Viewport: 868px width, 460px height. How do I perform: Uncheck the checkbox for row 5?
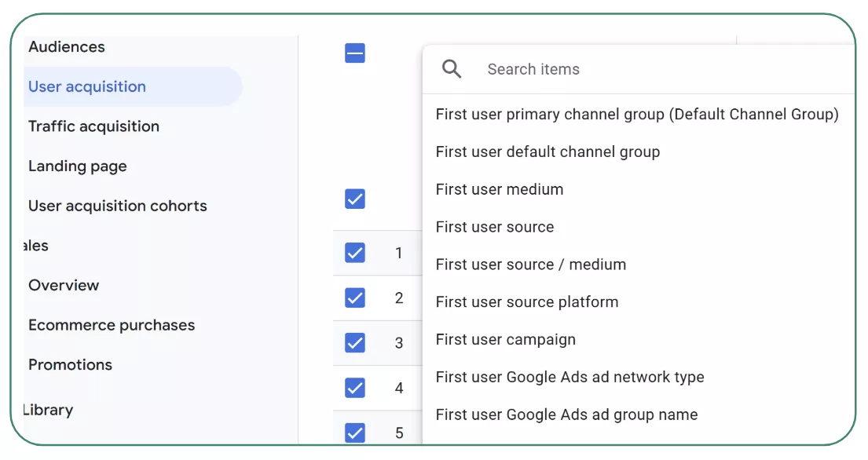[x=354, y=433]
